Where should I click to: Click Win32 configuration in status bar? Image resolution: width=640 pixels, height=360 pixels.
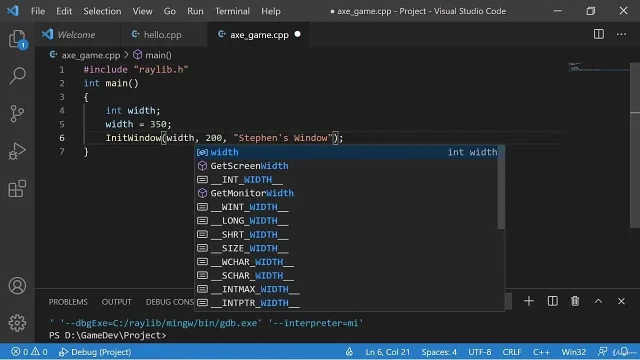[573, 352]
